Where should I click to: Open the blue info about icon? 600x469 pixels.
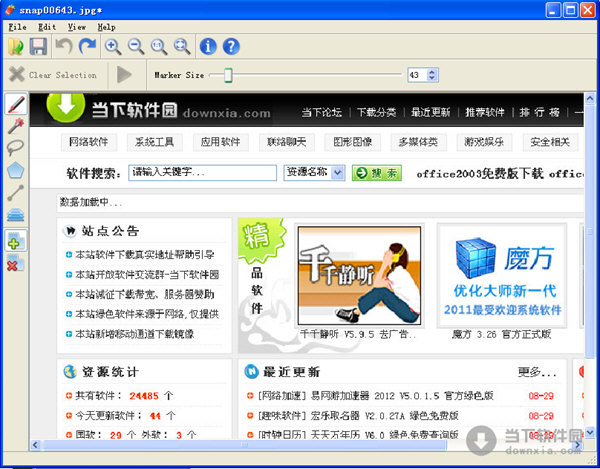coord(208,46)
